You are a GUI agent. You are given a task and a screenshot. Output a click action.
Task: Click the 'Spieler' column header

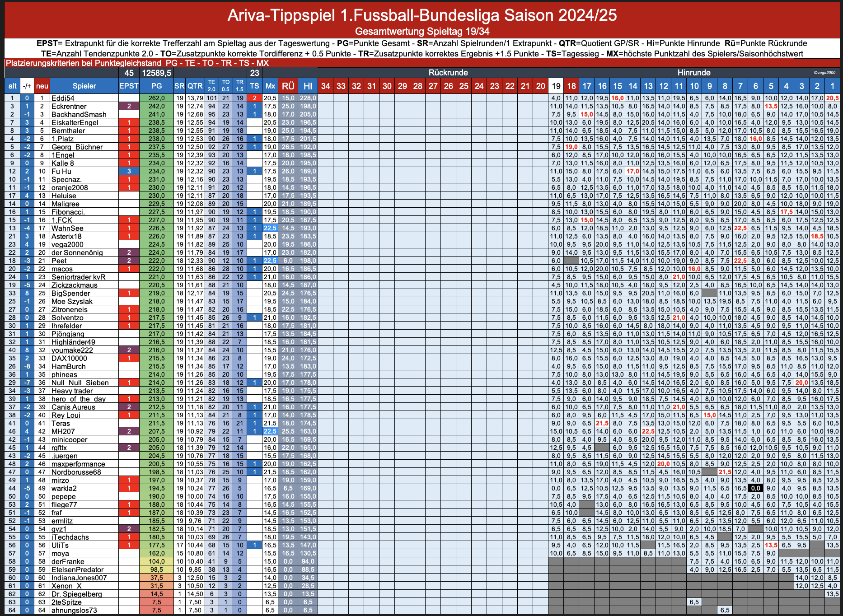click(x=84, y=86)
